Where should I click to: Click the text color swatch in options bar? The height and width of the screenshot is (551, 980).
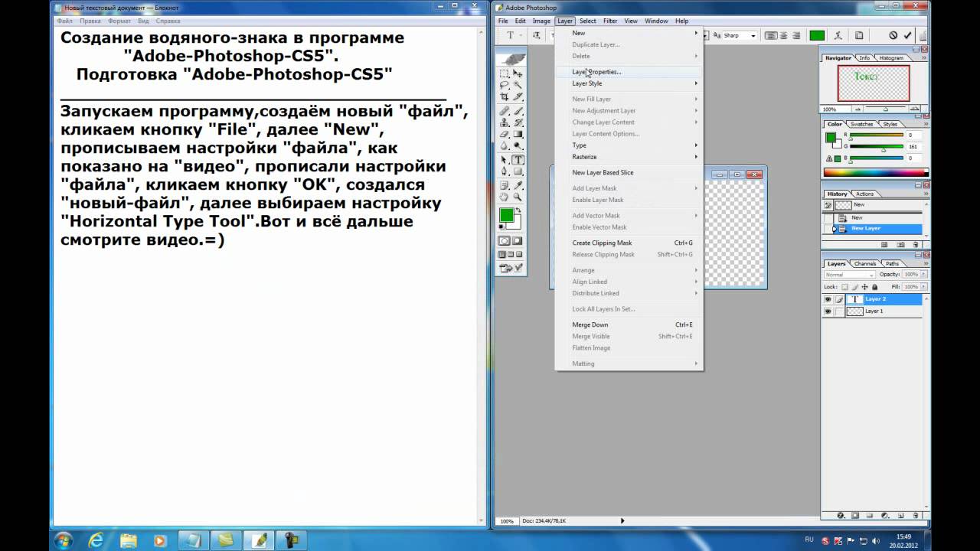coord(817,35)
